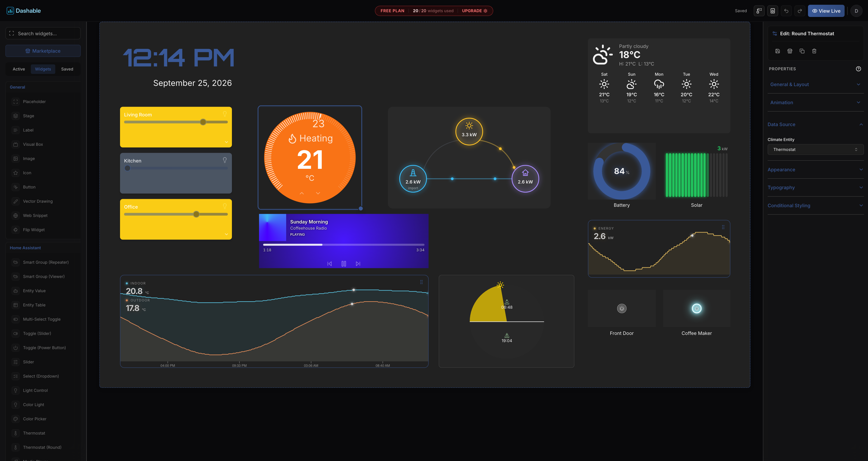The width and height of the screenshot is (868, 461).
Task: Select the Widgets tab
Action: [x=43, y=69]
